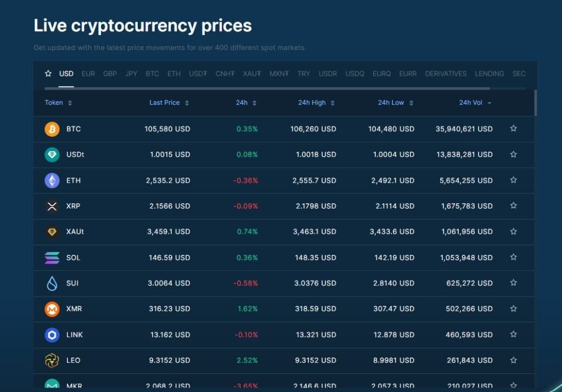Open the EURR market tab

[408, 74]
